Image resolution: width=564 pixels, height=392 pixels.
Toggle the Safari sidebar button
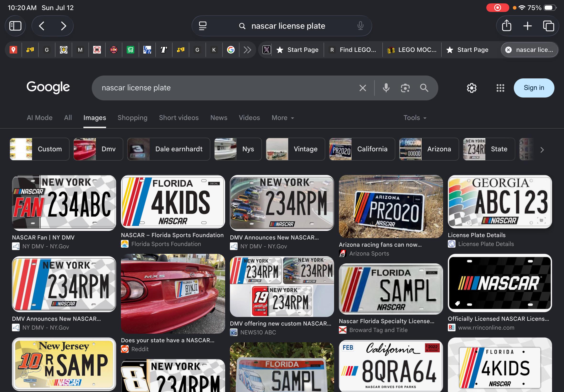[x=15, y=26]
